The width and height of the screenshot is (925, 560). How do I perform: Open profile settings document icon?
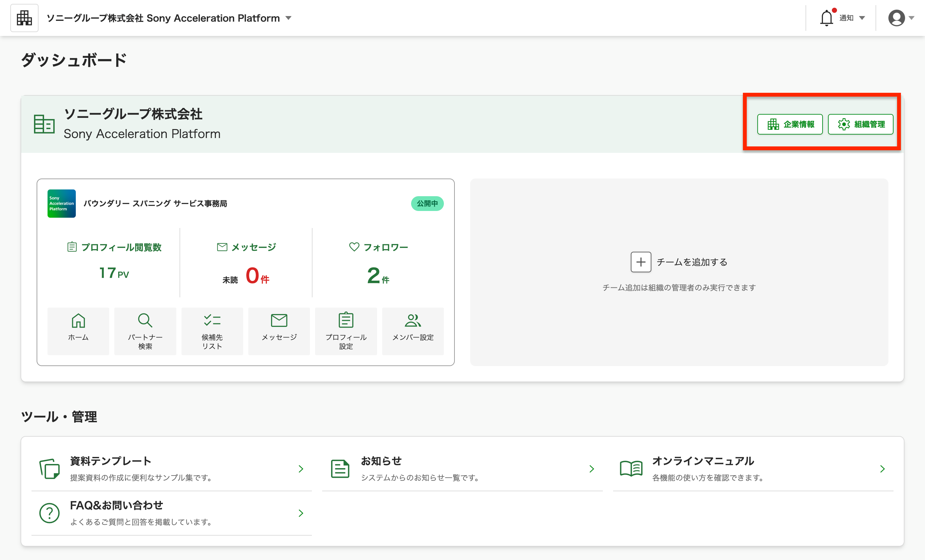(x=345, y=321)
